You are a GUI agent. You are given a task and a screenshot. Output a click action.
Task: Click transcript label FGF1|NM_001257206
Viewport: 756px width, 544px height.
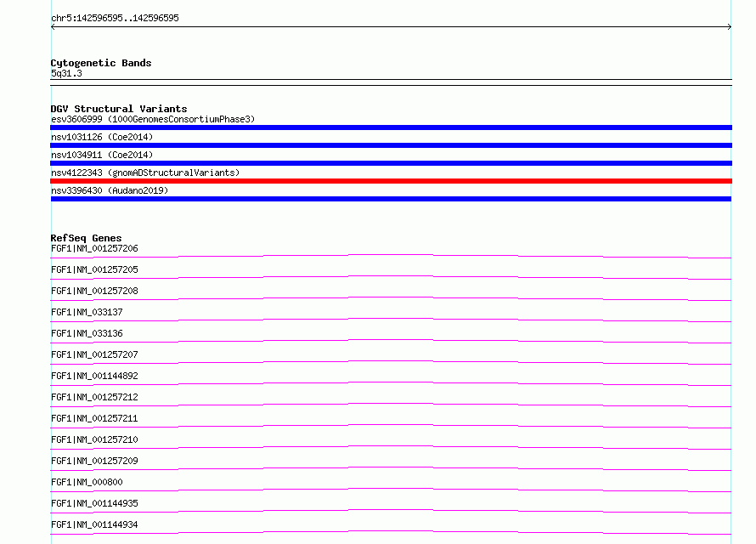pyautogui.click(x=94, y=248)
